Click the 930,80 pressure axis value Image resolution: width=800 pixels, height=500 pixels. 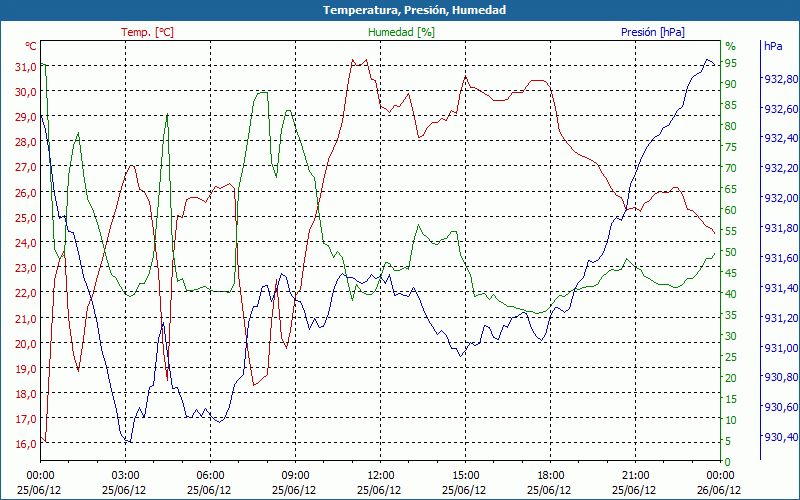(781, 377)
